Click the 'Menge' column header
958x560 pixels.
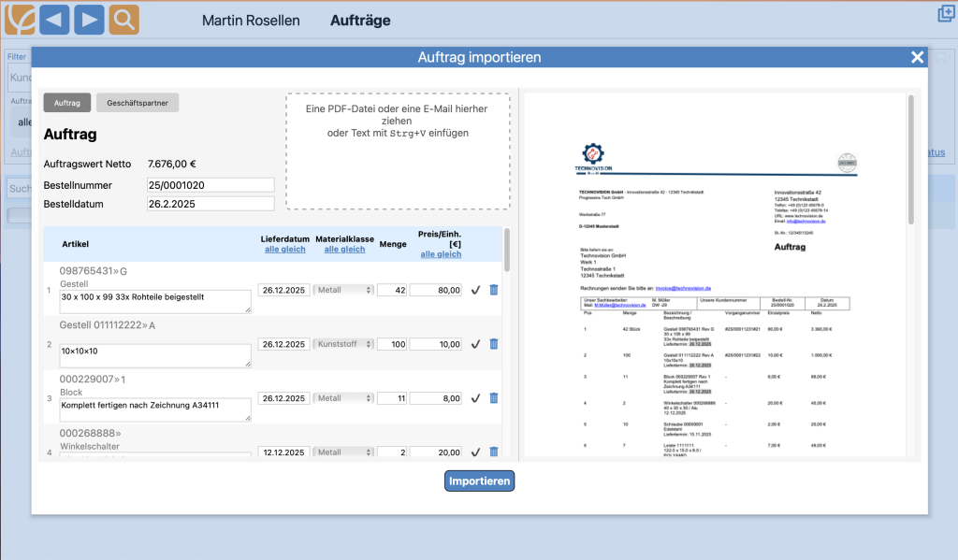click(393, 244)
